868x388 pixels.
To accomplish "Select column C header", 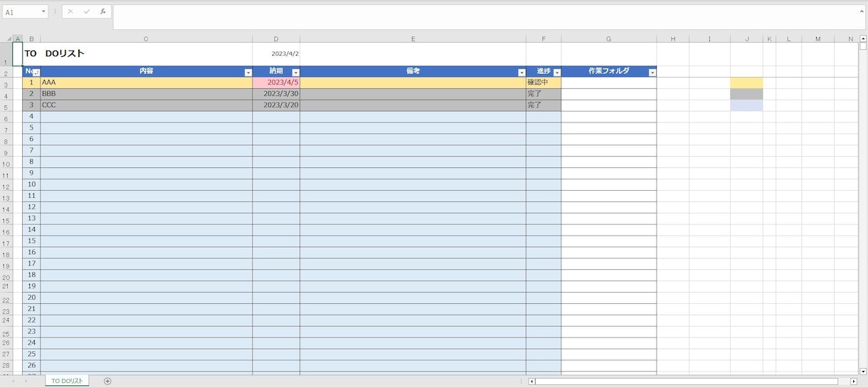I will click(146, 38).
